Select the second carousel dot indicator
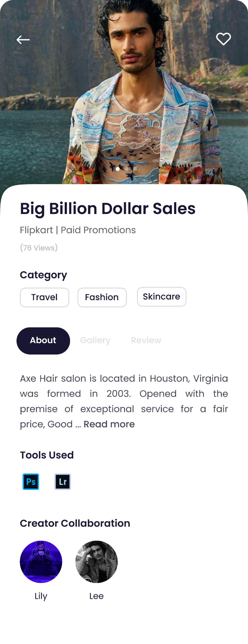 [126, 169]
